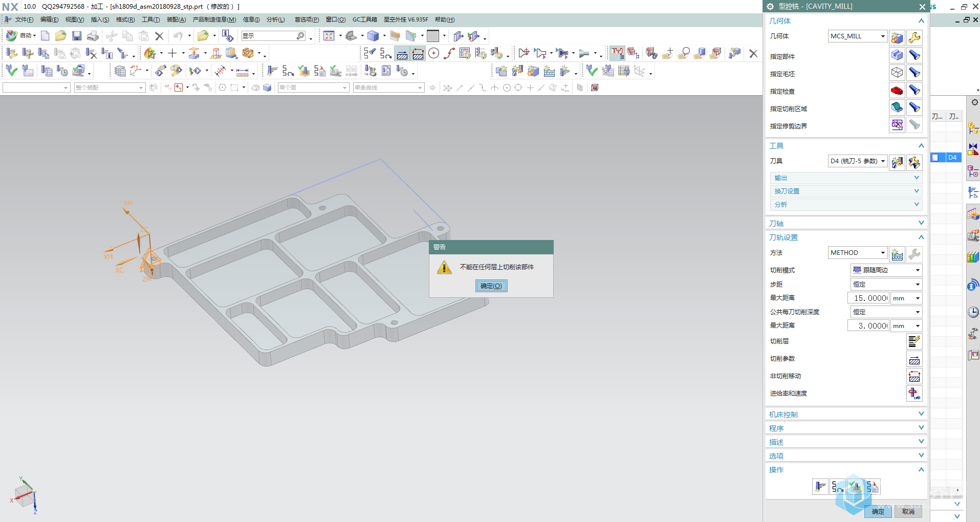Open the 文件(F) menu

coord(24,19)
